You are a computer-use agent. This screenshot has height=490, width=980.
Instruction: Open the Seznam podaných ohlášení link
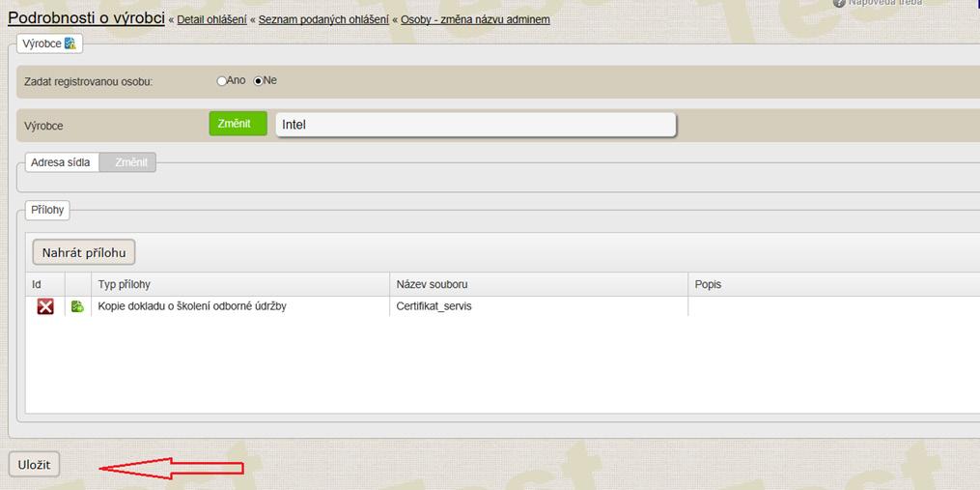point(323,19)
